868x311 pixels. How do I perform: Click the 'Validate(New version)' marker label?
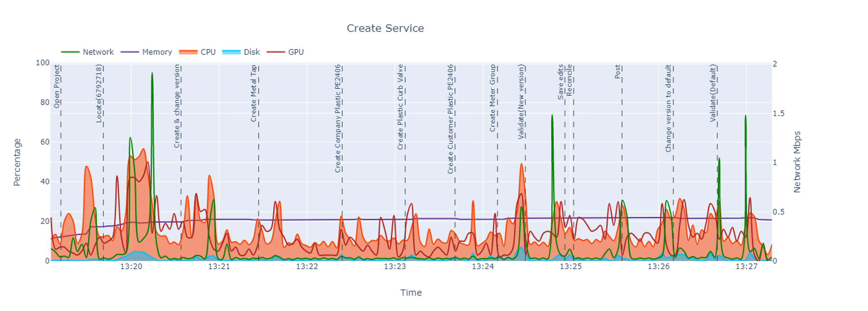click(x=521, y=102)
